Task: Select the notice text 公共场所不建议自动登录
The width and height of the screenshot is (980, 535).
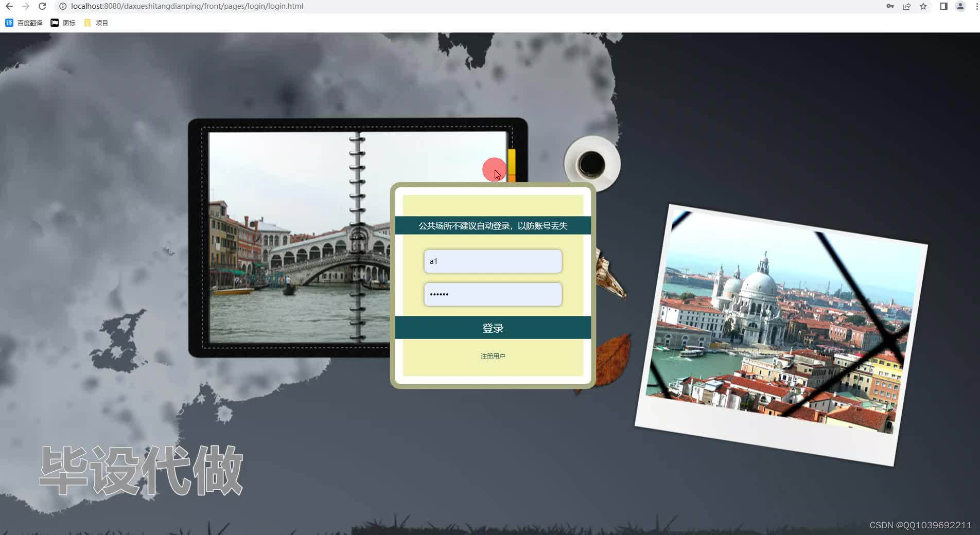Action: [464, 226]
